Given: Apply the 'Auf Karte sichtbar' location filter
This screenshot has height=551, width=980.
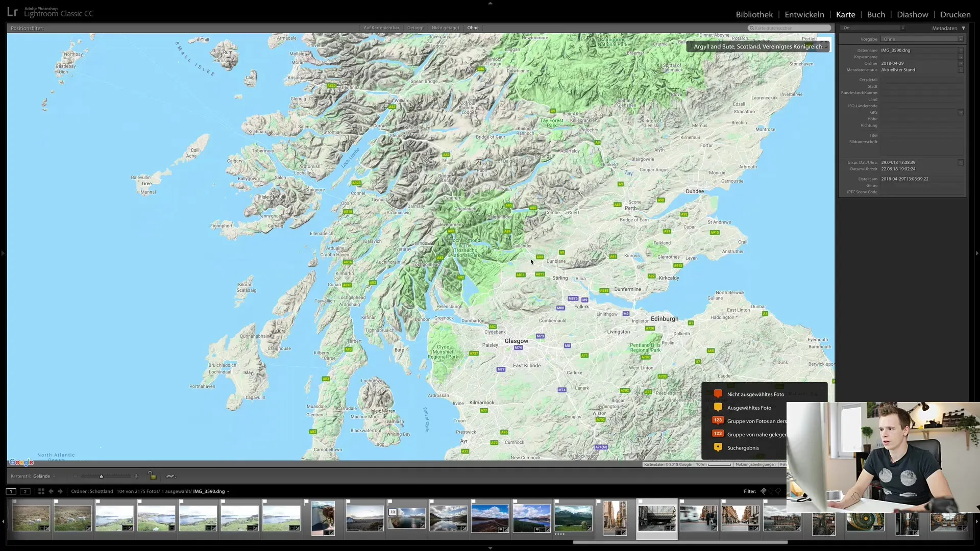Looking at the screenshot, I should point(381,28).
